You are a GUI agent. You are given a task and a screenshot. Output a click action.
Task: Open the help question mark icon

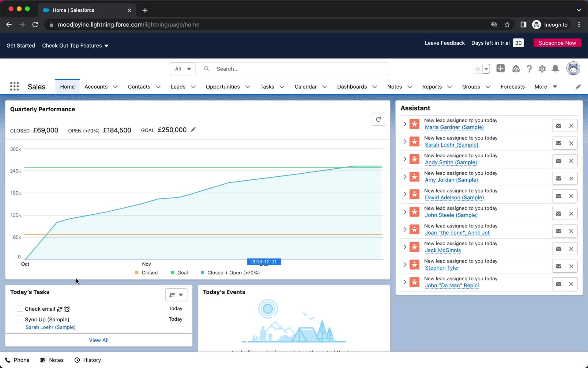529,69
